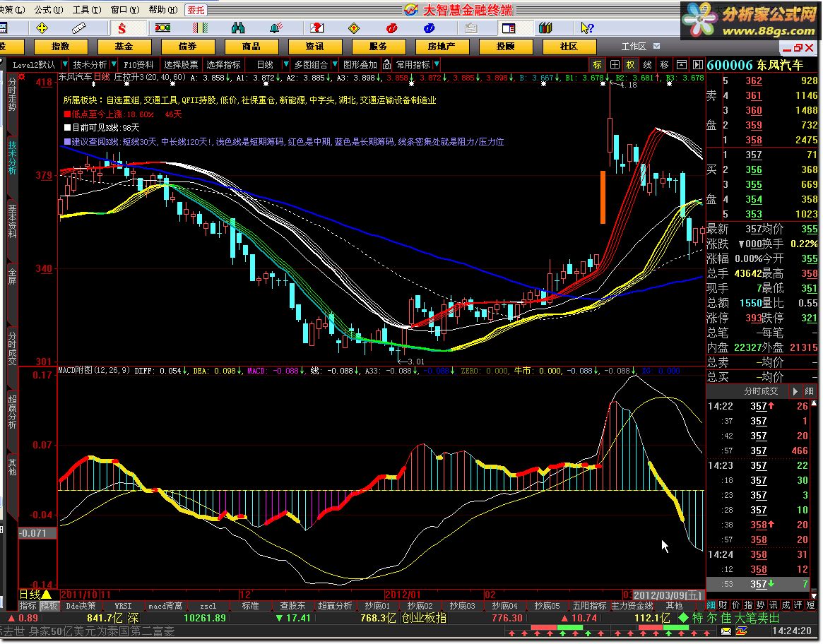Toggle the 细 detail button beside 分时成交

[810, 391]
